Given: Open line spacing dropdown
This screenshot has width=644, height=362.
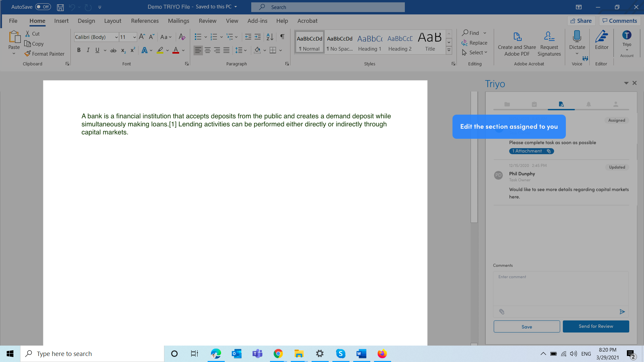Looking at the screenshot, I should pyautogui.click(x=246, y=50).
